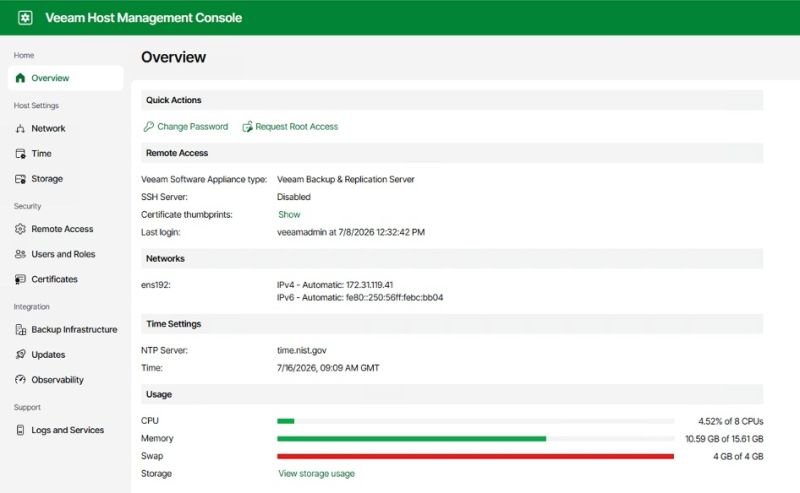Image resolution: width=800 pixels, height=493 pixels.
Task: Click the Networks section header
Action: 452,259
